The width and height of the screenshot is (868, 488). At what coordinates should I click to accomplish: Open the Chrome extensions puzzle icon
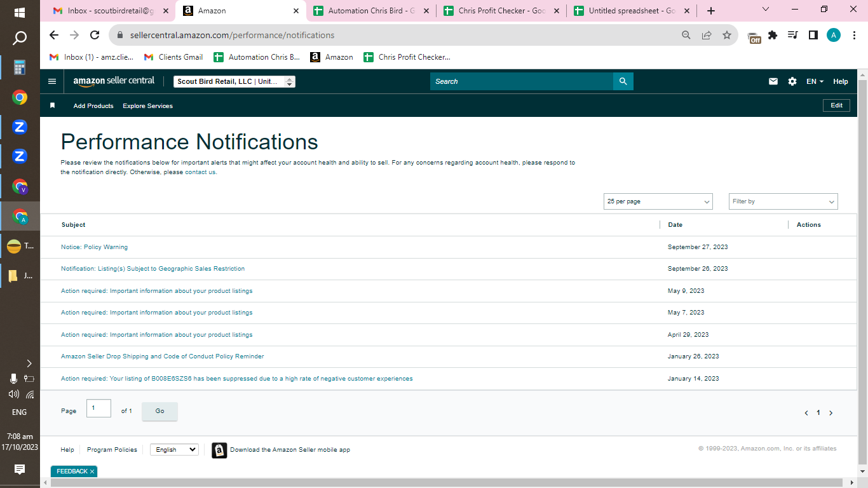click(773, 36)
